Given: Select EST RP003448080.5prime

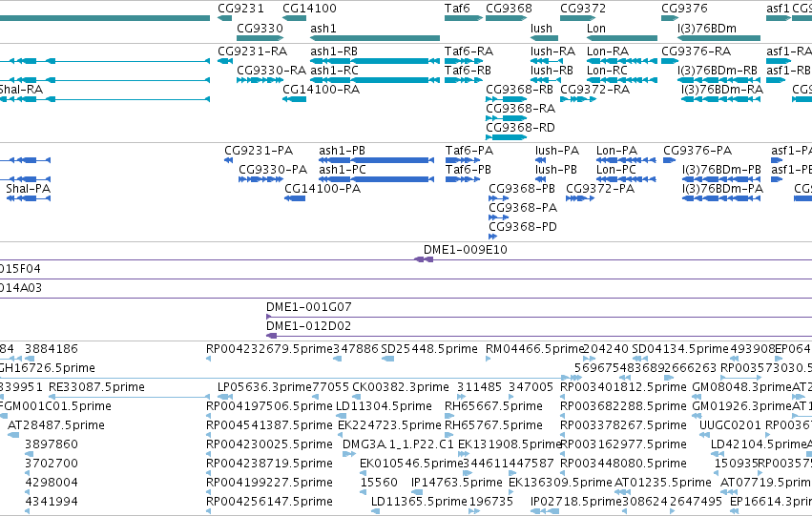Looking at the screenshot, I should (623, 464).
